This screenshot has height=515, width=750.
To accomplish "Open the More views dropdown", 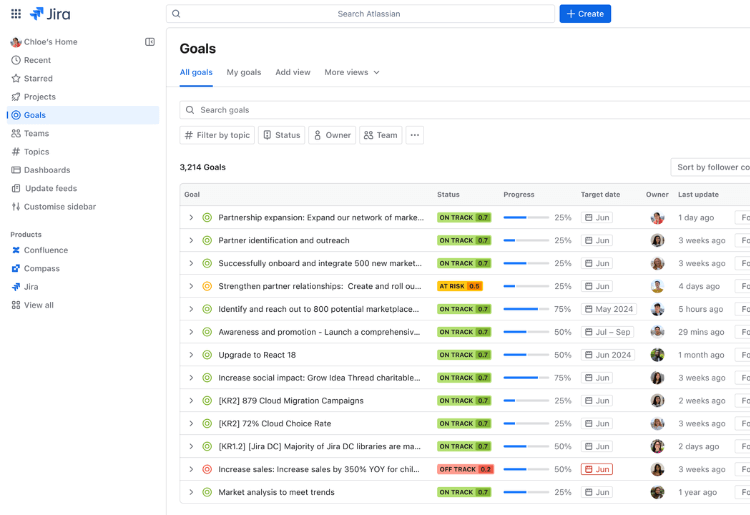I will pyautogui.click(x=352, y=72).
